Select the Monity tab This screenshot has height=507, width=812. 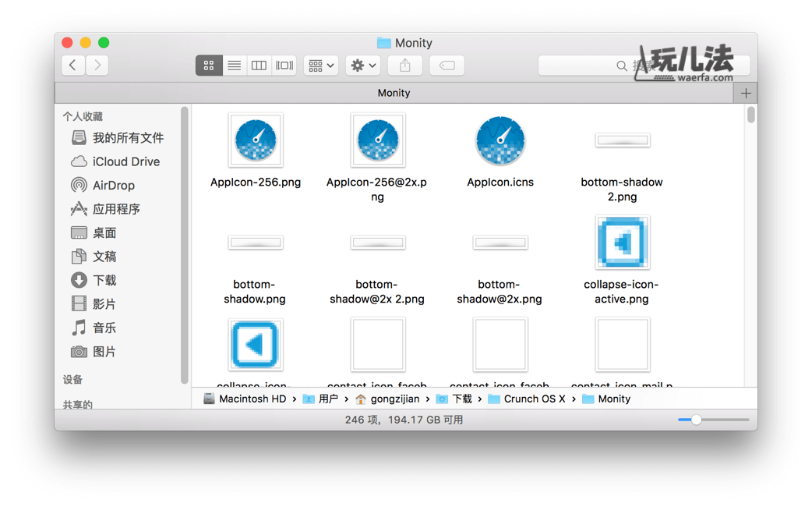394,93
